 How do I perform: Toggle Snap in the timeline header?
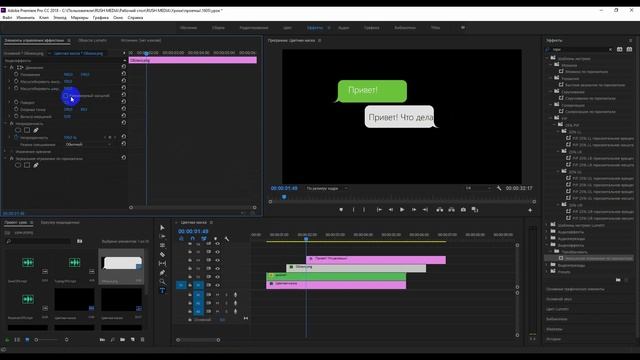(193, 239)
